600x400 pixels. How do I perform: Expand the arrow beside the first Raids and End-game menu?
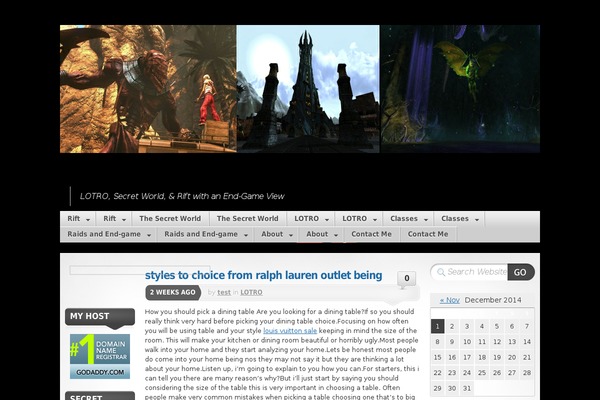coord(149,235)
